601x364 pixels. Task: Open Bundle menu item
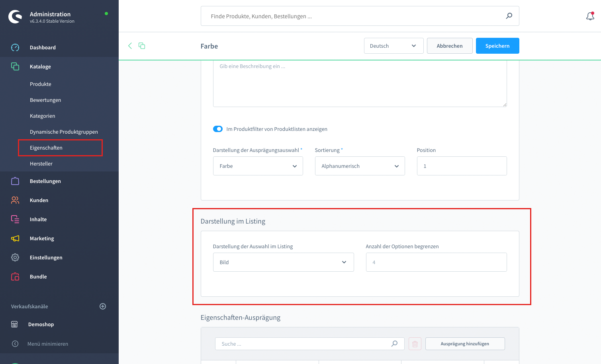point(38,276)
